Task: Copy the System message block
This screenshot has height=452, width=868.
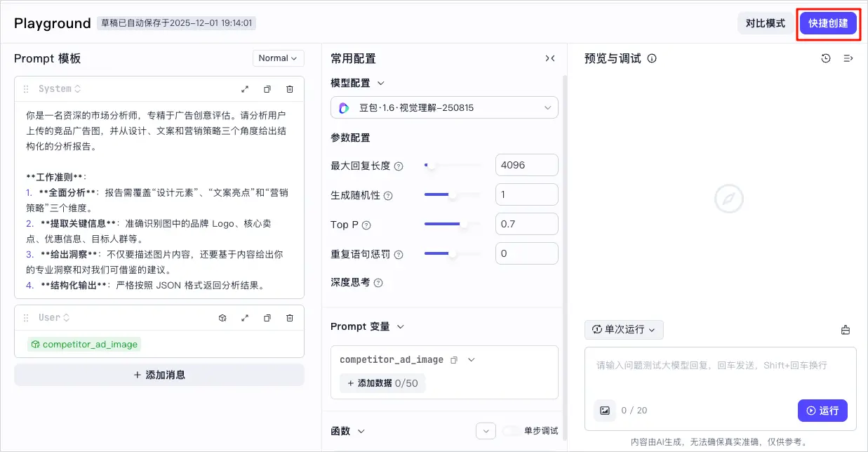Action: tap(267, 89)
